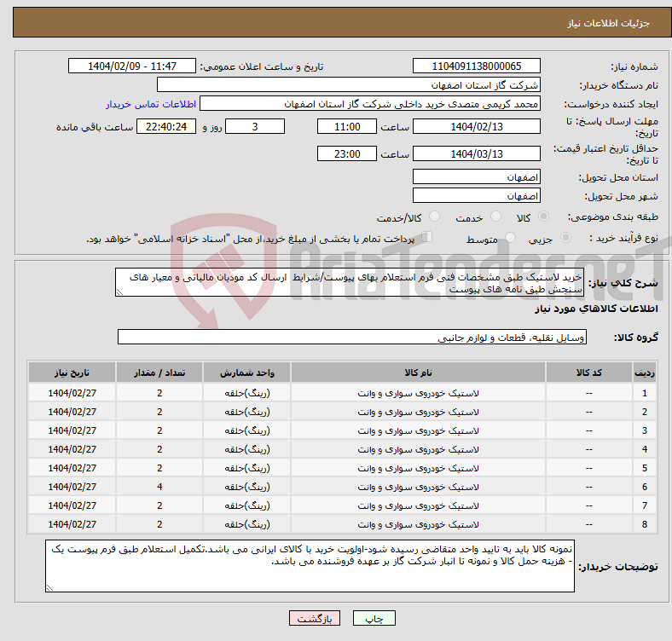Screen dimensions: 672x641
Task: Select the خدمت radio button
Action: tap(495, 217)
